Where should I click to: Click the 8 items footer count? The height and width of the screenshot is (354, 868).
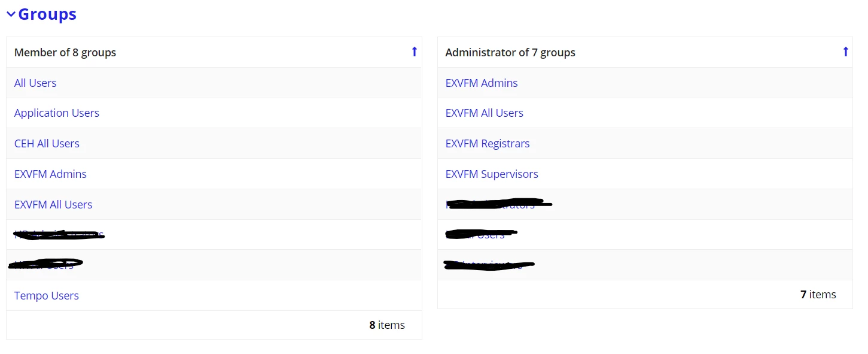pyautogui.click(x=387, y=325)
